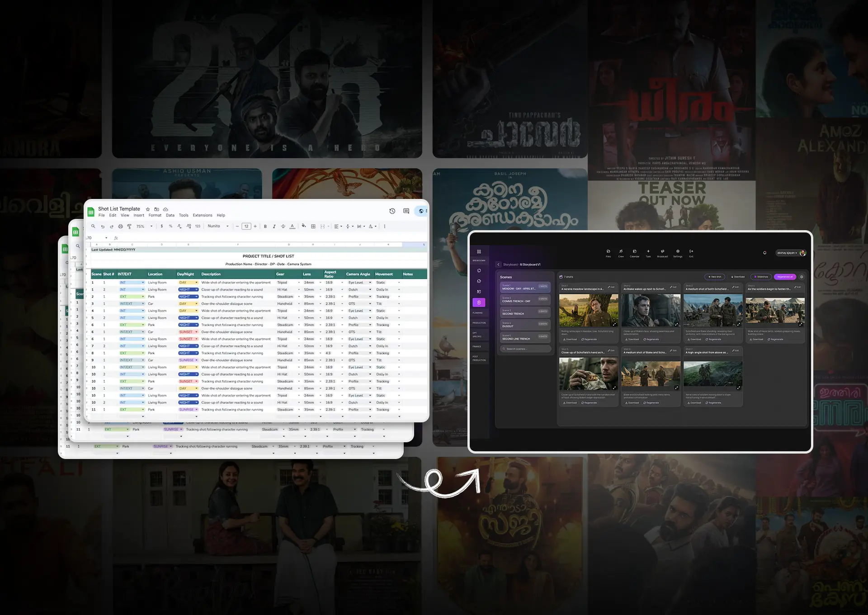This screenshot has height=615, width=868.
Task: Select Scene 2 COMMS TRENCH - DAY
Action: 525,299
